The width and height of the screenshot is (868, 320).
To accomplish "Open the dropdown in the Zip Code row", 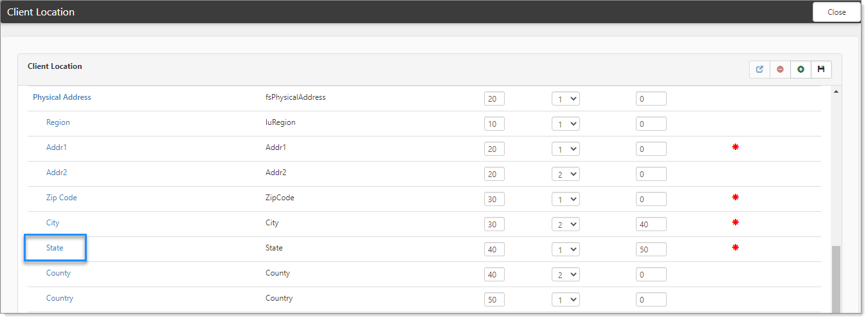I will [x=566, y=200].
